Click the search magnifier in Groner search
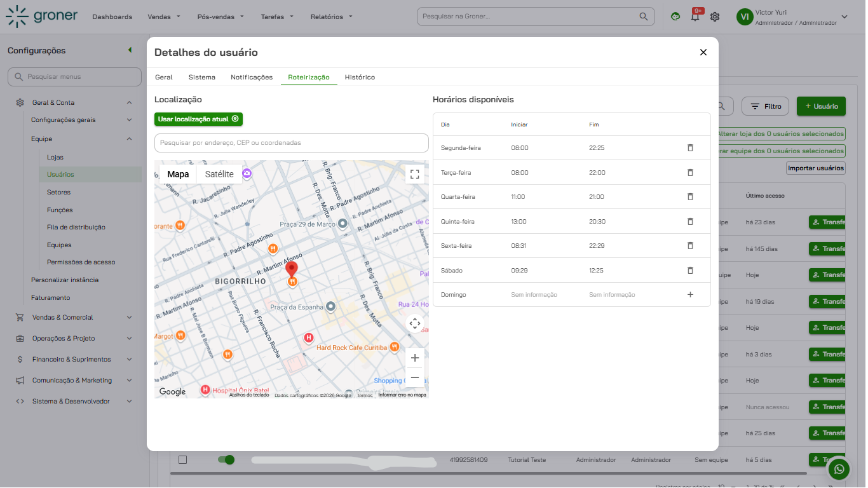868x488 pixels. pyautogui.click(x=644, y=17)
